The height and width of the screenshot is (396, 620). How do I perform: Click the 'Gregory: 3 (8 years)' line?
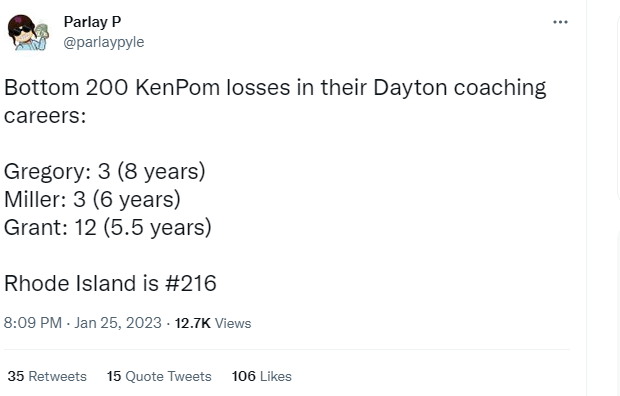[x=105, y=172]
